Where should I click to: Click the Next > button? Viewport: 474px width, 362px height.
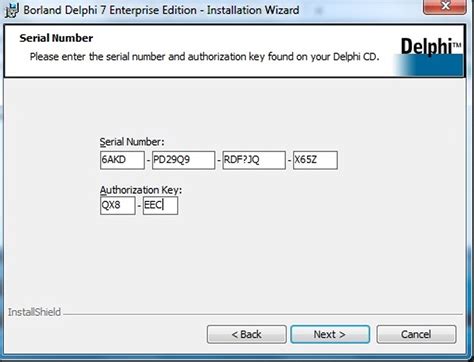[330, 334]
